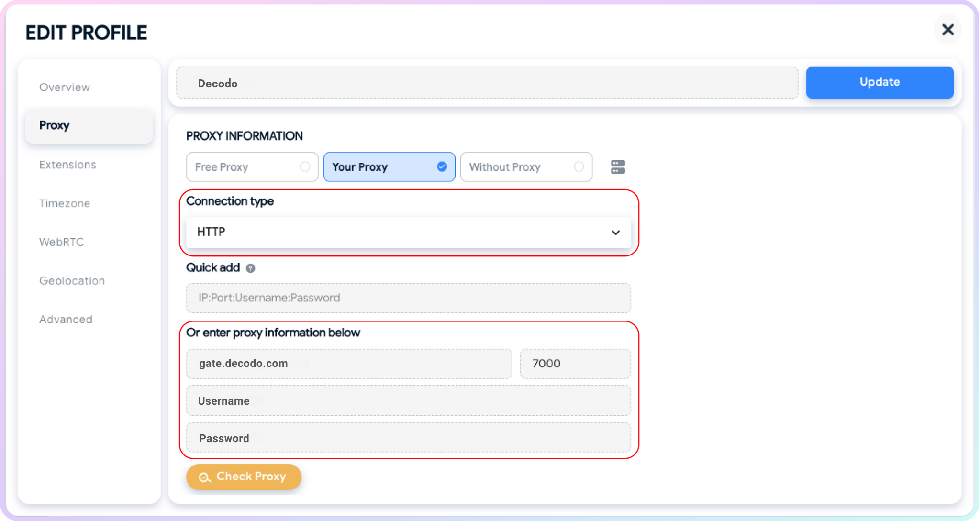Go to the Timezone settings tab
The image size is (980, 521).
click(x=65, y=203)
